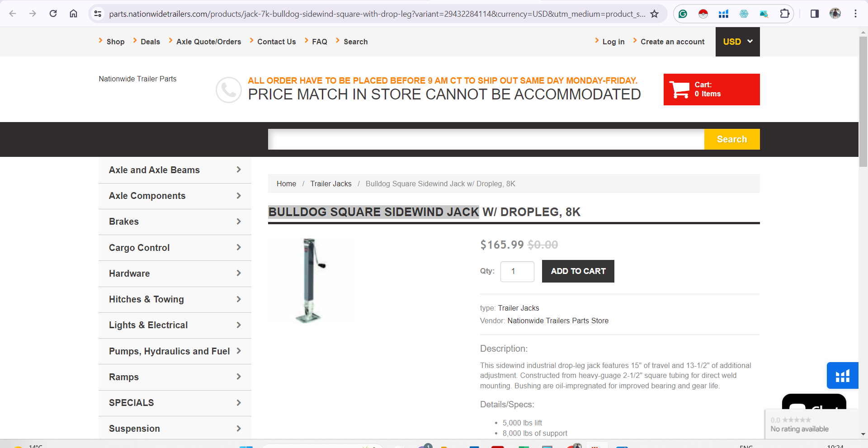Click blue bar-chart extension icon

pos(723,14)
